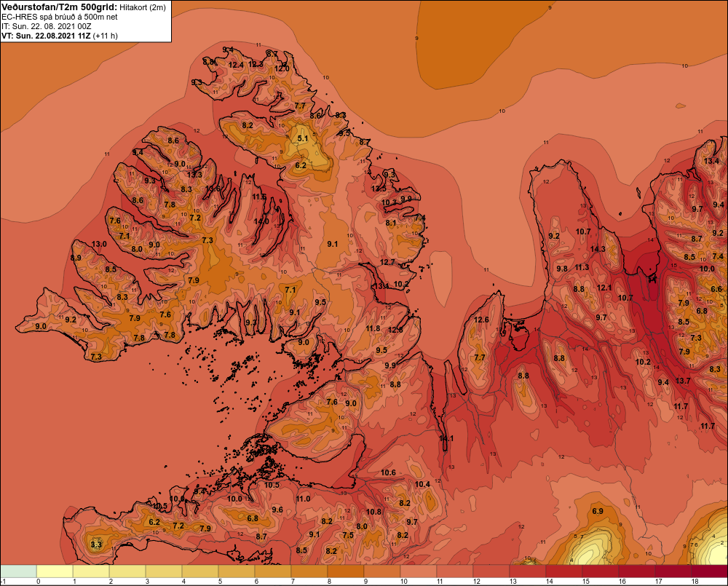
Task: Click the '12.7' temperature value on the map
Action: click(387, 262)
